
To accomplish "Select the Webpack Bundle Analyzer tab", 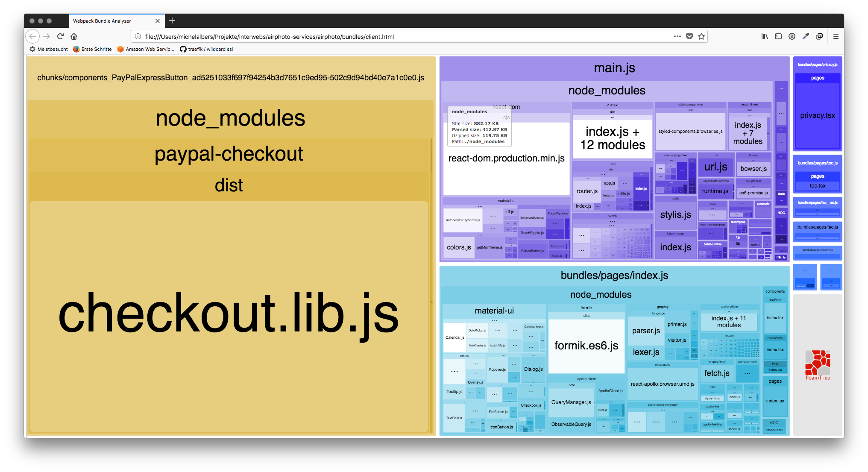I will click(116, 21).
